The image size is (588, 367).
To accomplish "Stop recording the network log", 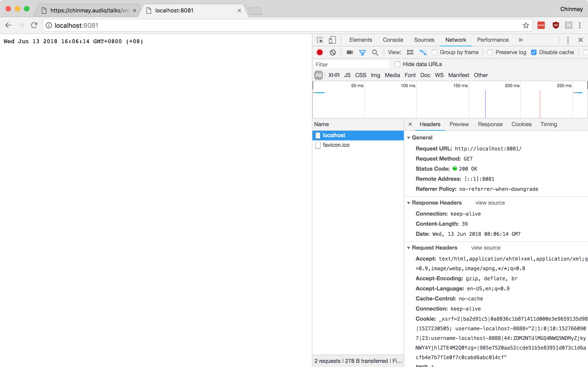I will coord(319,53).
